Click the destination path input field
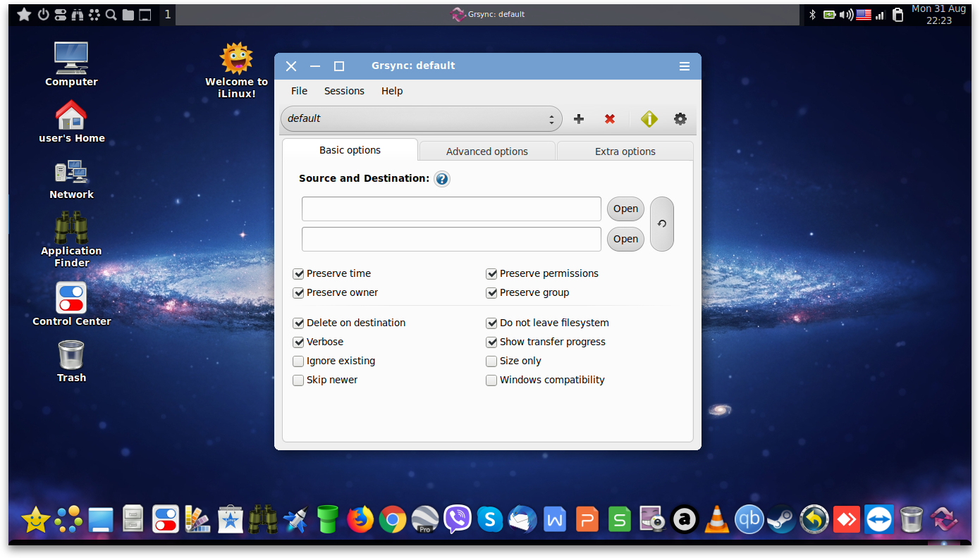 click(x=451, y=240)
